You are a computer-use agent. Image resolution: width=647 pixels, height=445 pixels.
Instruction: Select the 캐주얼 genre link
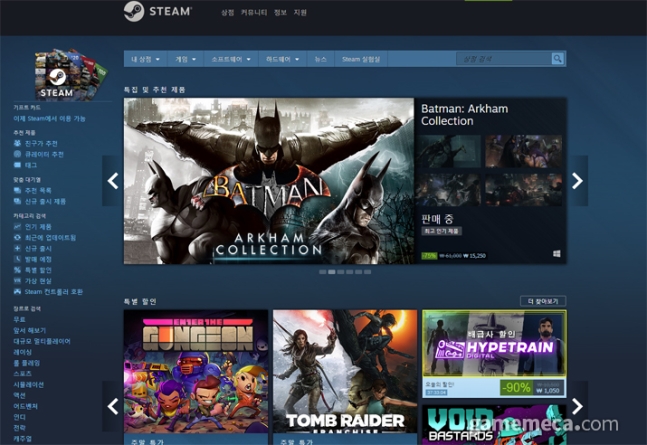click(x=22, y=438)
